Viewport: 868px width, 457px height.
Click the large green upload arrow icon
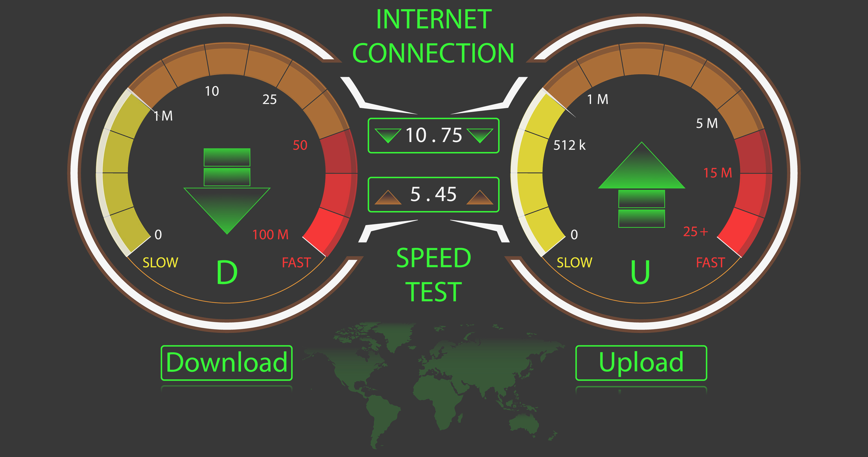pos(642,185)
